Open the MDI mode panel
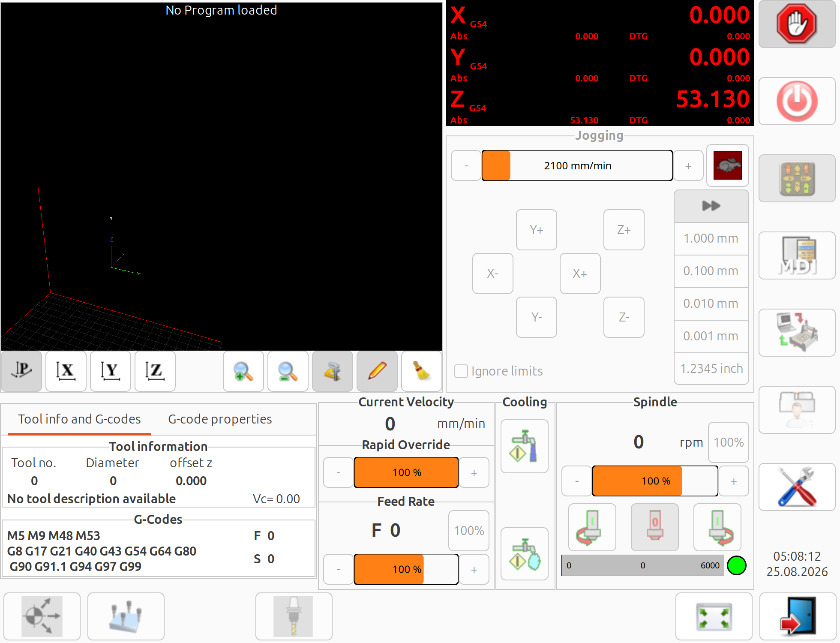 click(797, 255)
